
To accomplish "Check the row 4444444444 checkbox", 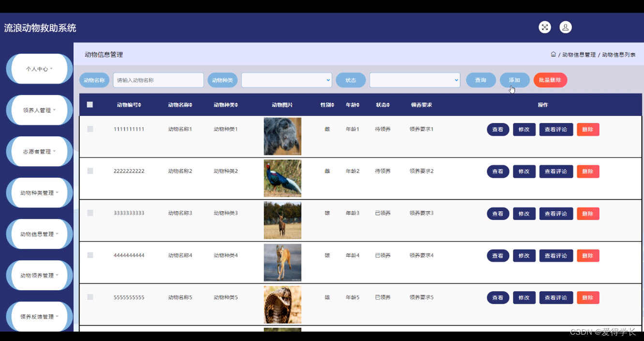I will [90, 255].
